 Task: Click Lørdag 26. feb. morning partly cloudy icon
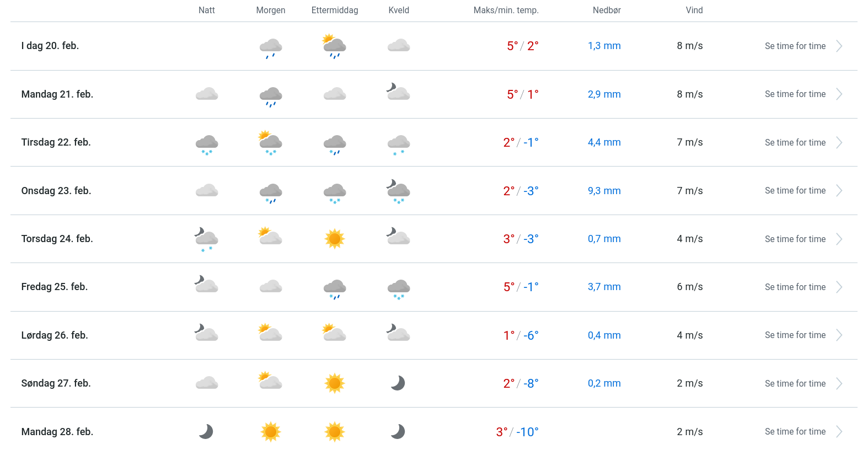coord(270,333)
